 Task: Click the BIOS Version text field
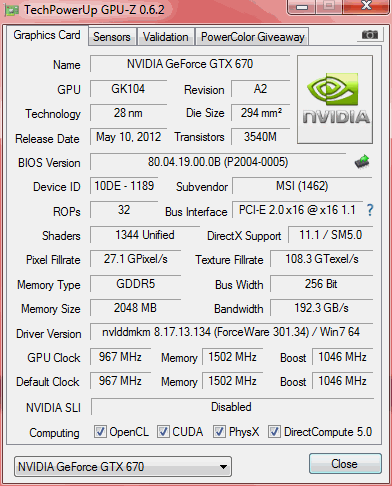218,162
